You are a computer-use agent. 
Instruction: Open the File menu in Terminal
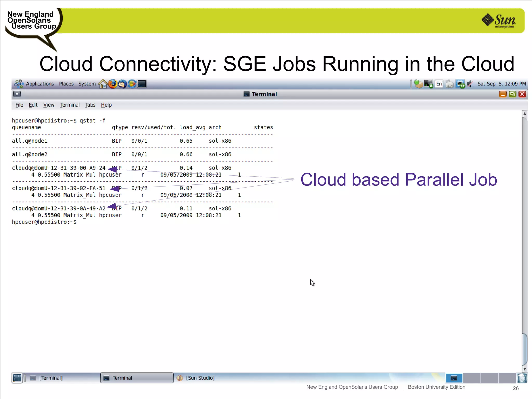pyautogui.click(x=19, y=105)
